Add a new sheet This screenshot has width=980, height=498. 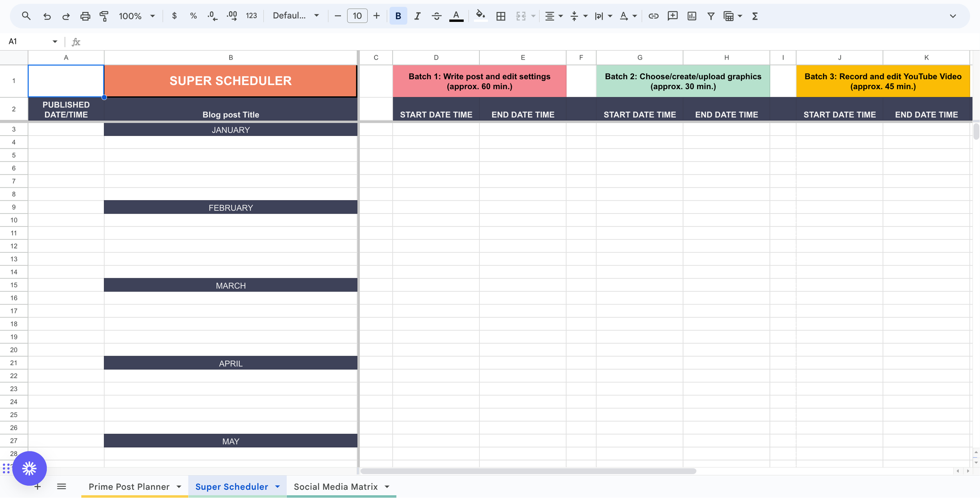click(37, 486)
